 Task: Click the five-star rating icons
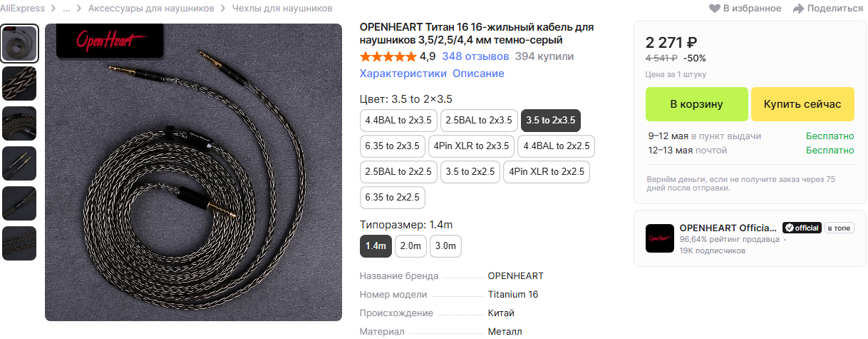point(388,56)
